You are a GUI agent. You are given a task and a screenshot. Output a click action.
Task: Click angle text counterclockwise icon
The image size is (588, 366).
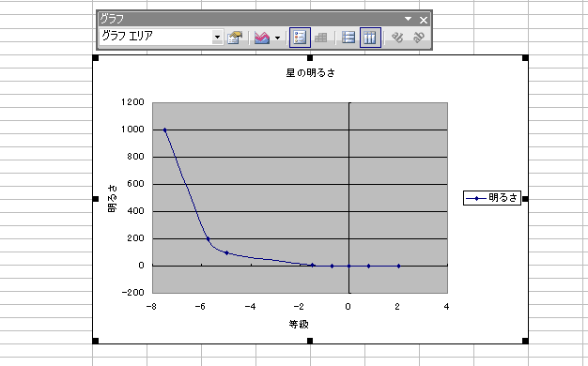[419, 38]
